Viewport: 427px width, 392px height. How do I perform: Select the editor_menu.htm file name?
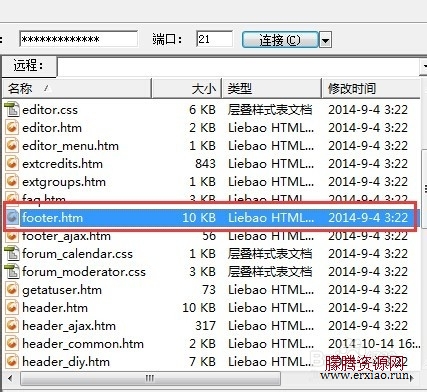(x=70, y=146)
